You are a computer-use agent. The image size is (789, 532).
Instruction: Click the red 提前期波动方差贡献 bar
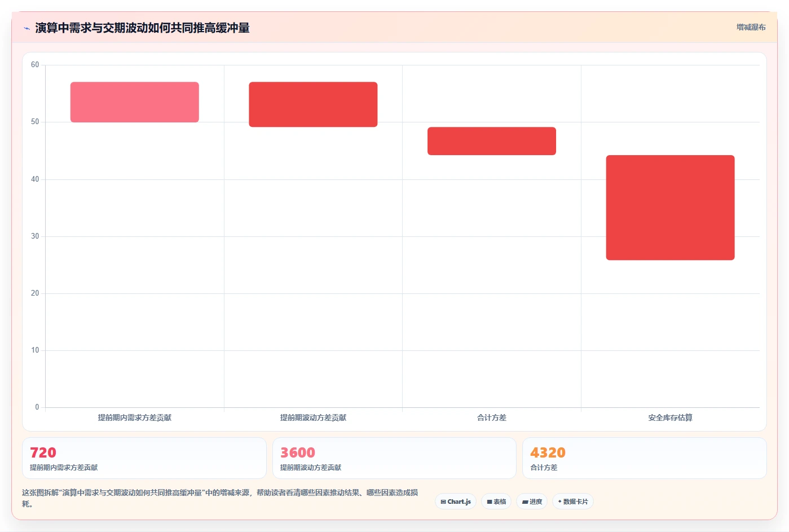tap(313, 104)
